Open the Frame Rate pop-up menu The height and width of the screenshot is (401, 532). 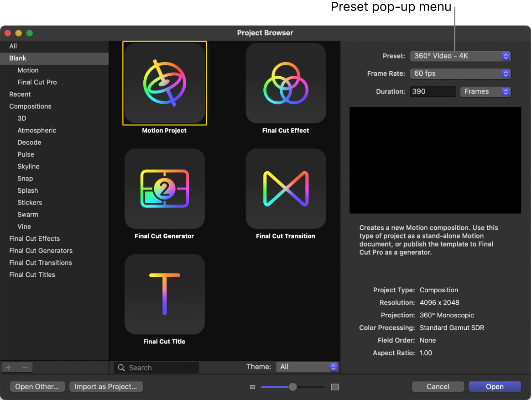click(x=460, y=74)
